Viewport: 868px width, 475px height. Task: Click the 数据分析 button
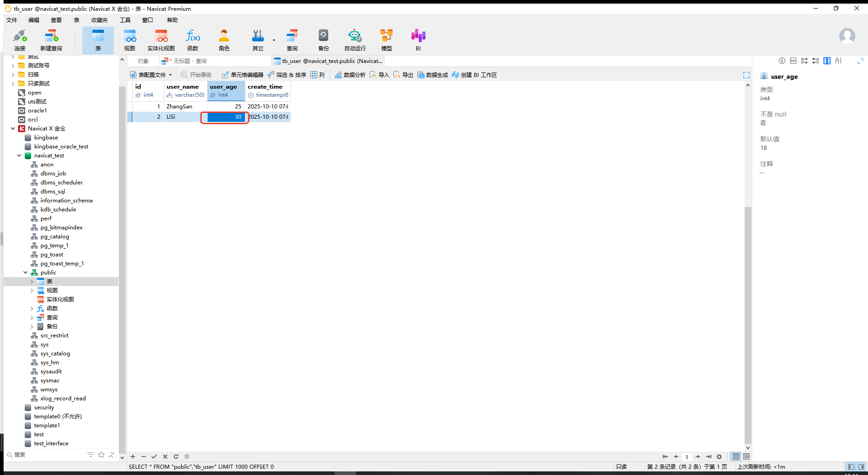[350, 75]
